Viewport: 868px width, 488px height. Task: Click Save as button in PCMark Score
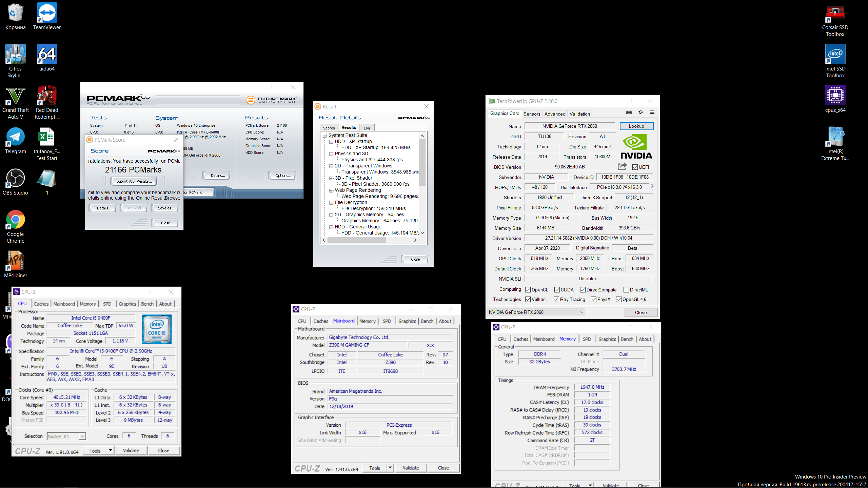tap(166, 208)
